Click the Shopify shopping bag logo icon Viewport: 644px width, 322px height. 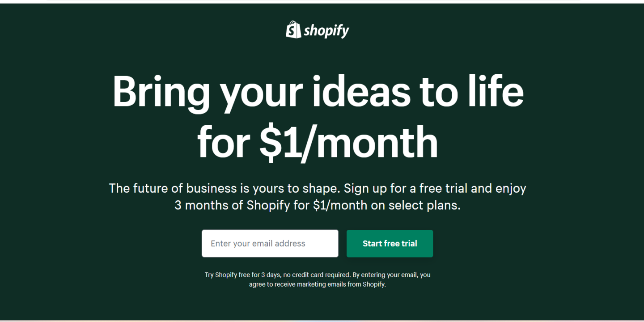coord(293,30)
